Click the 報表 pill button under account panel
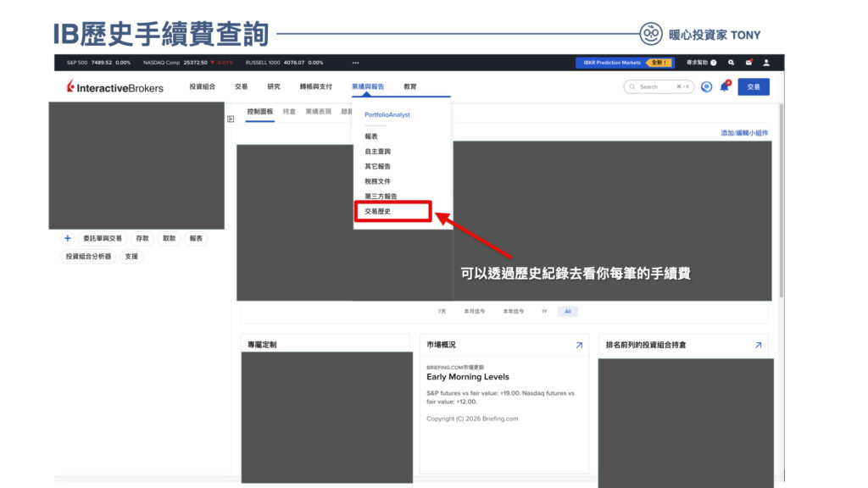 (x=196, y=238)
